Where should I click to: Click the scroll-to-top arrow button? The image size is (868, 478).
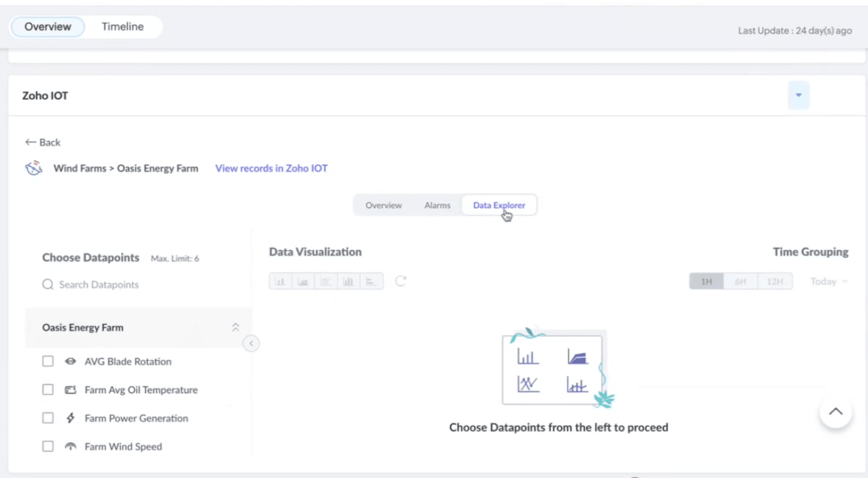tap(835, 412)
